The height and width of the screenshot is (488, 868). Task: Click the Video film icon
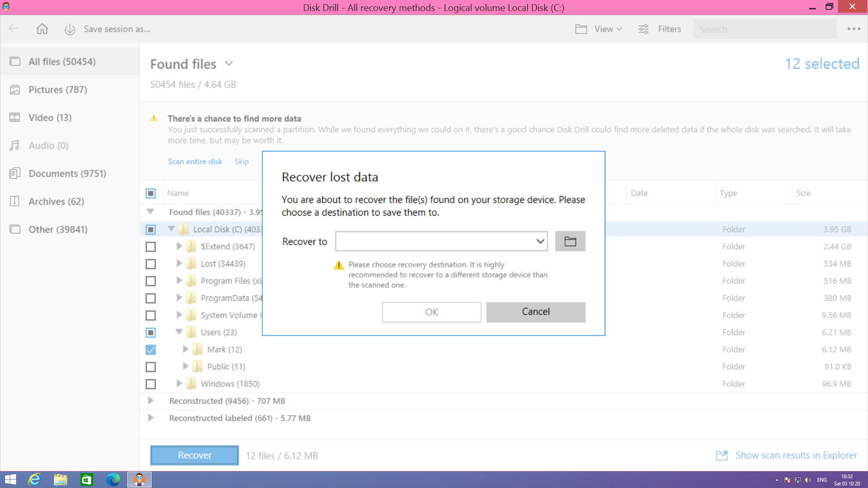pyautogui.click(x=15, y=117)
